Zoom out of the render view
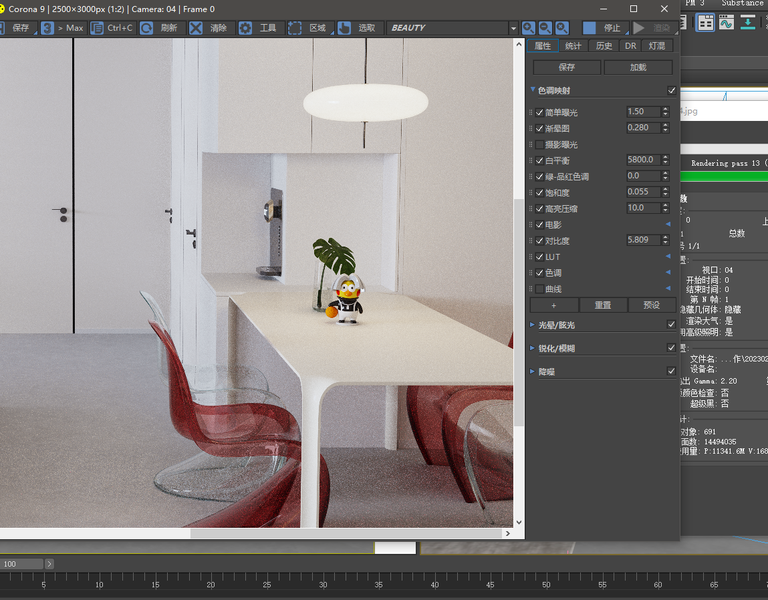The image size is (768, 600). click(x=545, y=28)
